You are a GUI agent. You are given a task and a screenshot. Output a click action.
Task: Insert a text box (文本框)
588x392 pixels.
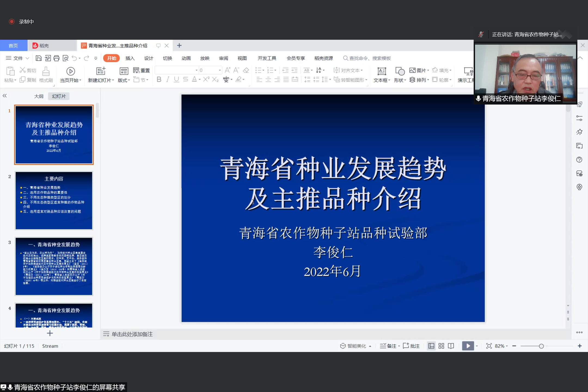point(382,75)
